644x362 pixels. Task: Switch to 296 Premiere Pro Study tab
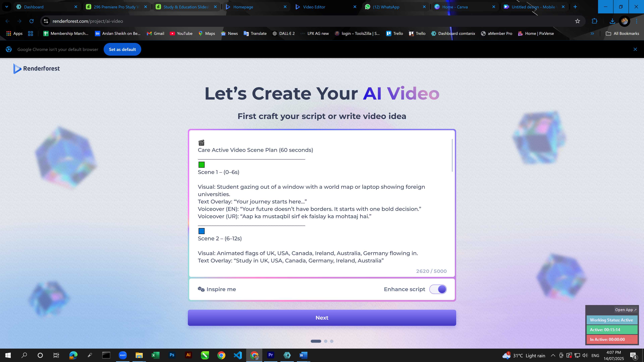pyautogui.click(x=117, y=7)
